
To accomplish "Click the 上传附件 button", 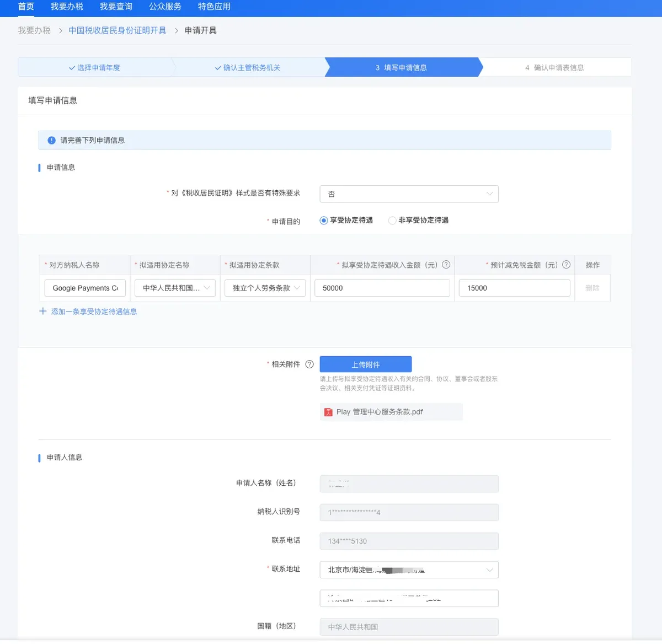I will pos(366,364).
